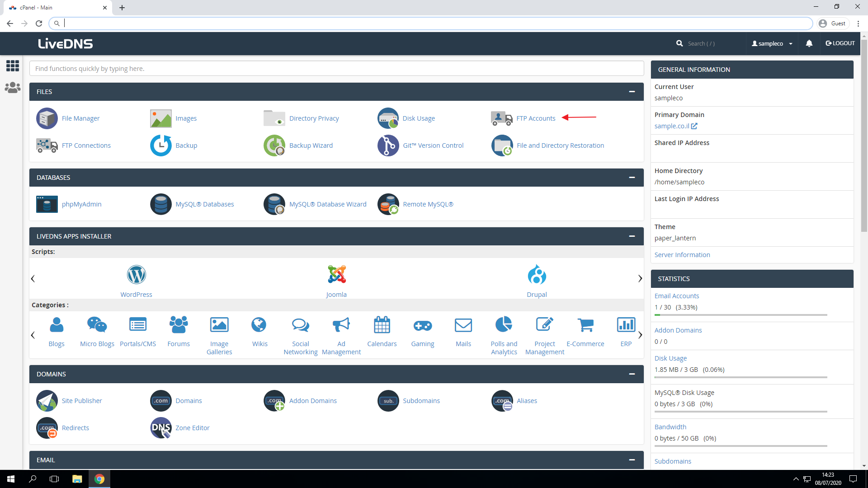
Task: Open the Zone Editor DNS icon
Action: 161,428
